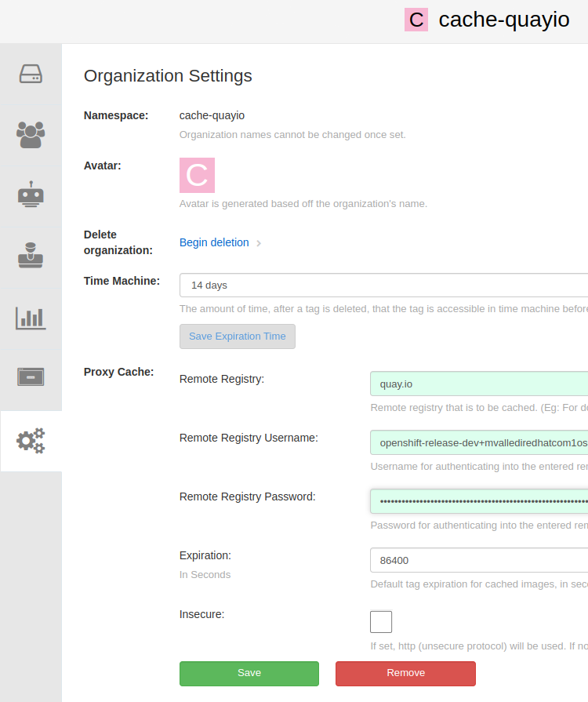The height and width of the screenshot is (702, 588).
Task: Open the Time Machine 14 days dropdown
Action: (x=383, y=286)
